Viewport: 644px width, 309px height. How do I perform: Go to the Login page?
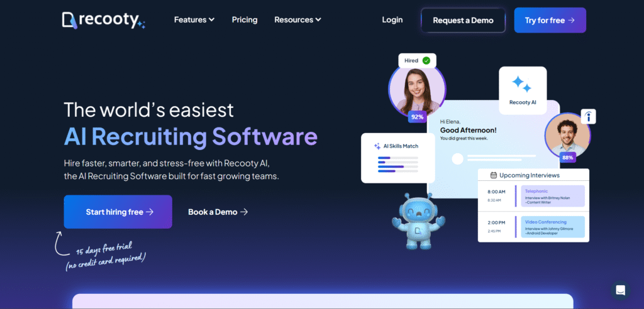click(x=392, y=20)
